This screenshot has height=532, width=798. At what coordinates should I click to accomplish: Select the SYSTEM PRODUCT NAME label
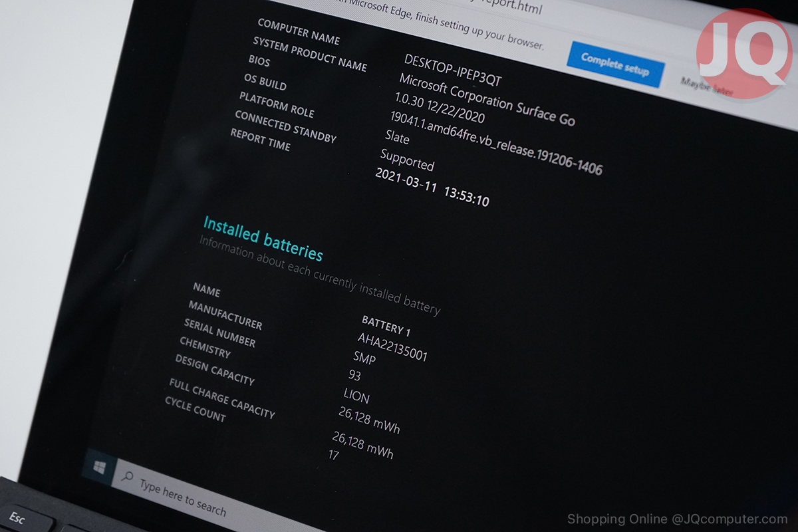coord(310,54)
